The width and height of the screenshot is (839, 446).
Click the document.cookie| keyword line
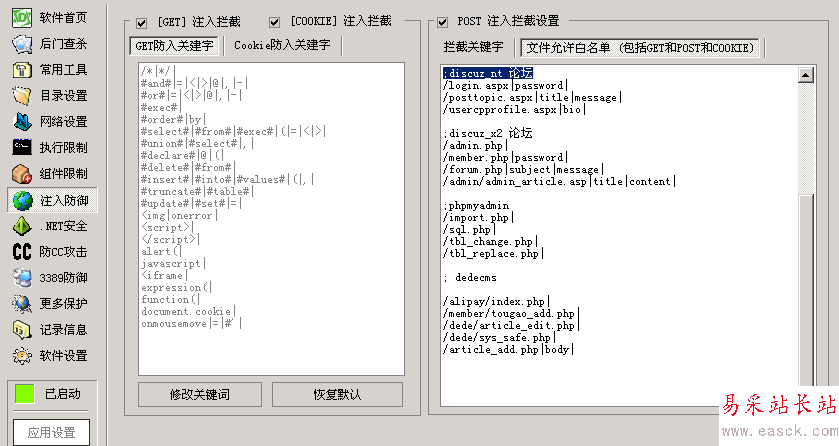[188, 311]
